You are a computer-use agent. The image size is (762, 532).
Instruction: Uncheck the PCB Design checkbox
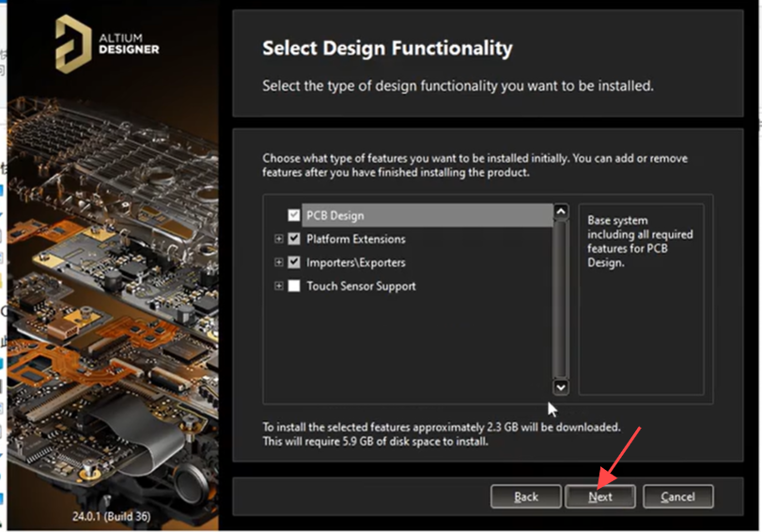(293, 215)
